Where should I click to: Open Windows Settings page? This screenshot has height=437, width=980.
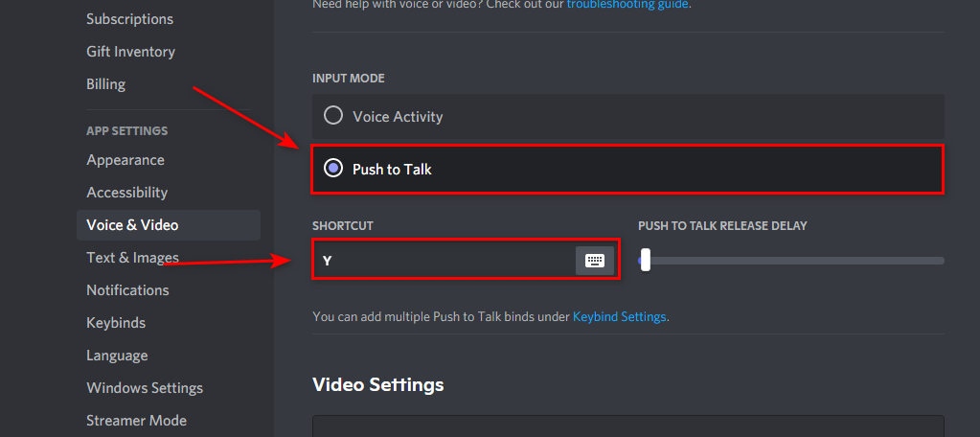(145, 388)
